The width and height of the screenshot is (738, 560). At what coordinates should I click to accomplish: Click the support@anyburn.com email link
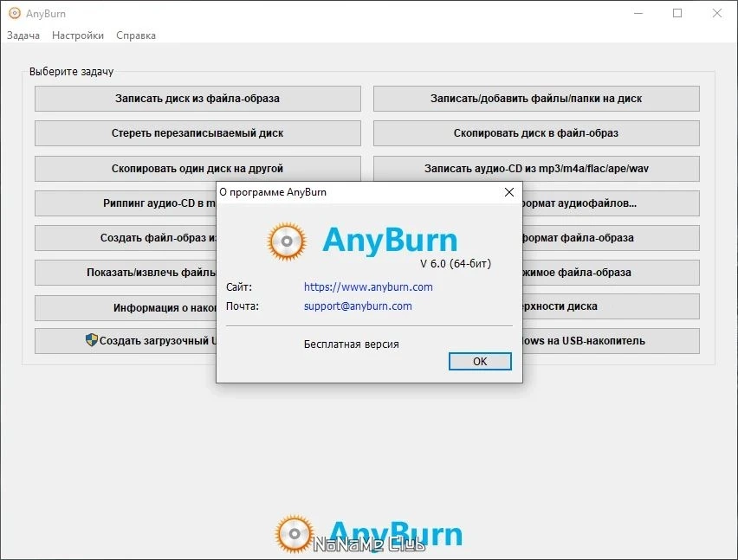(358, 306)
